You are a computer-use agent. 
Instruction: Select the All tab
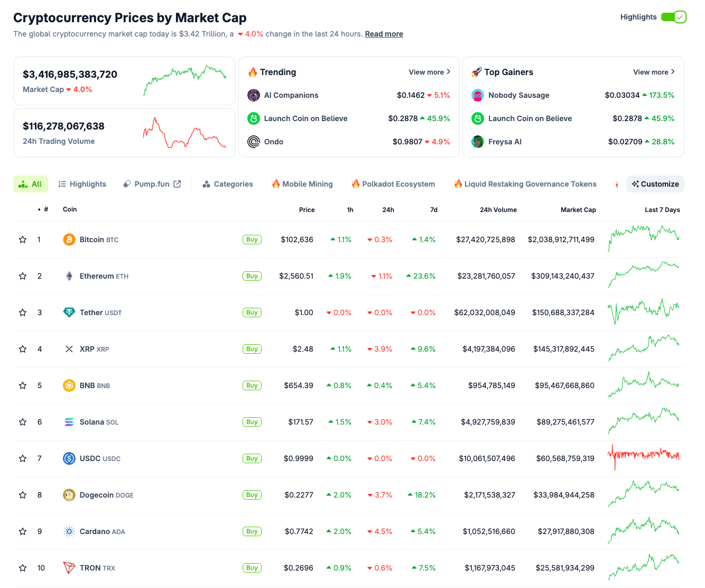pos(31,184)
